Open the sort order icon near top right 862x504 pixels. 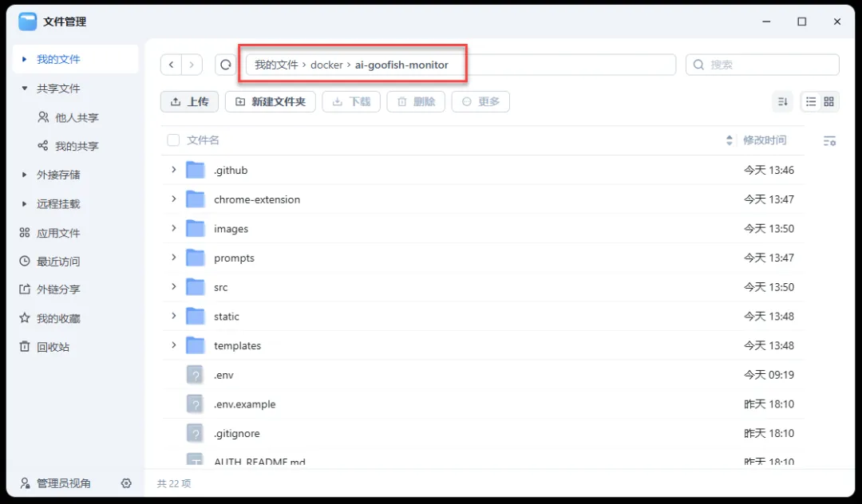click(x=782, y=101)
